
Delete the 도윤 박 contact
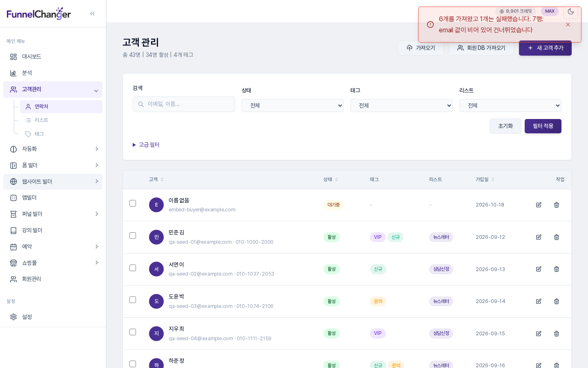coord(557,301)
